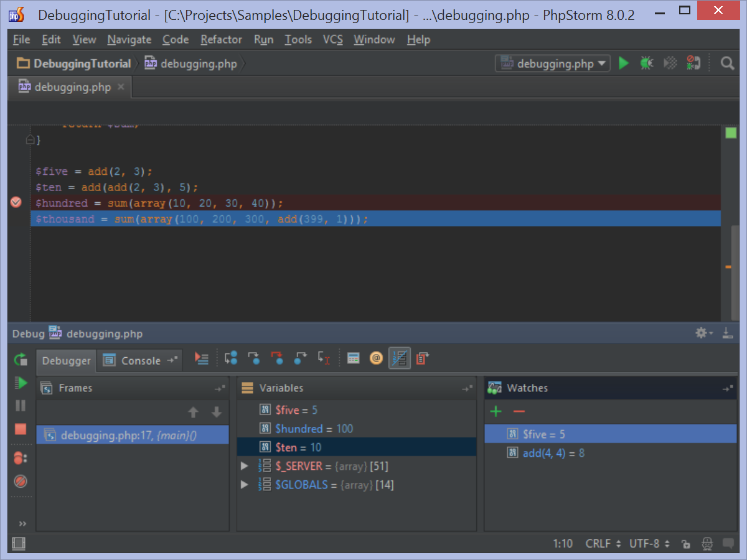Viewport: 747px width, 560px height.
Task: Click the red restore layout icon
Action: (x=423, y=358)
